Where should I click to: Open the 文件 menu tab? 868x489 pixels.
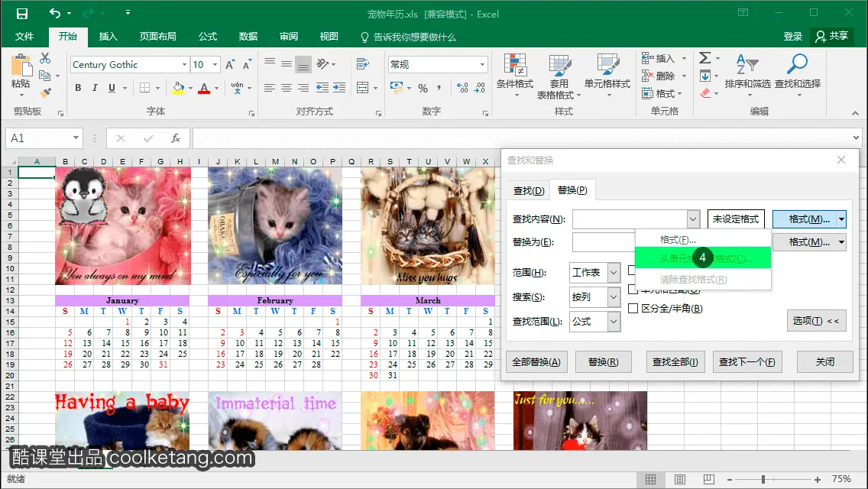coord(24,37)
